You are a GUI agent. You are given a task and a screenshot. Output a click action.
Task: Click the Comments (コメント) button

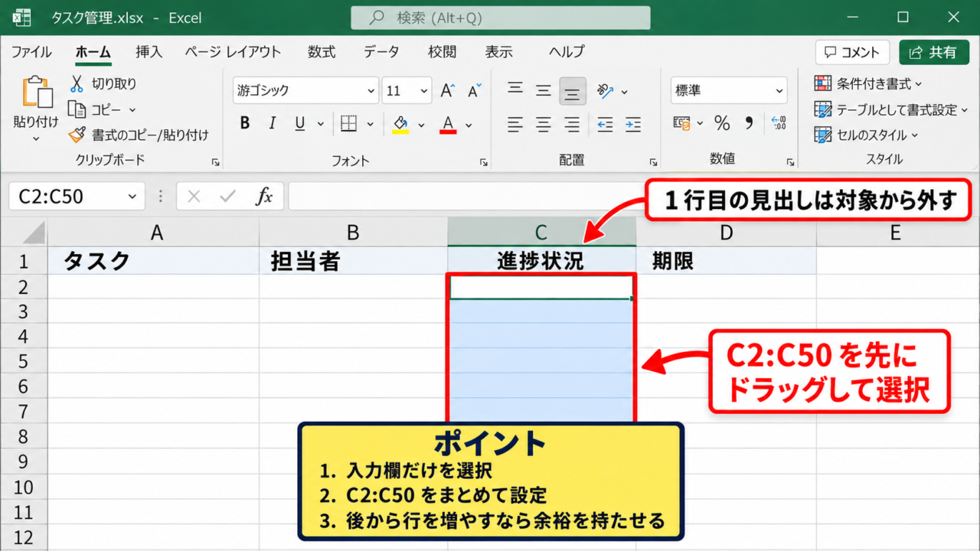(x=852, y=52)
